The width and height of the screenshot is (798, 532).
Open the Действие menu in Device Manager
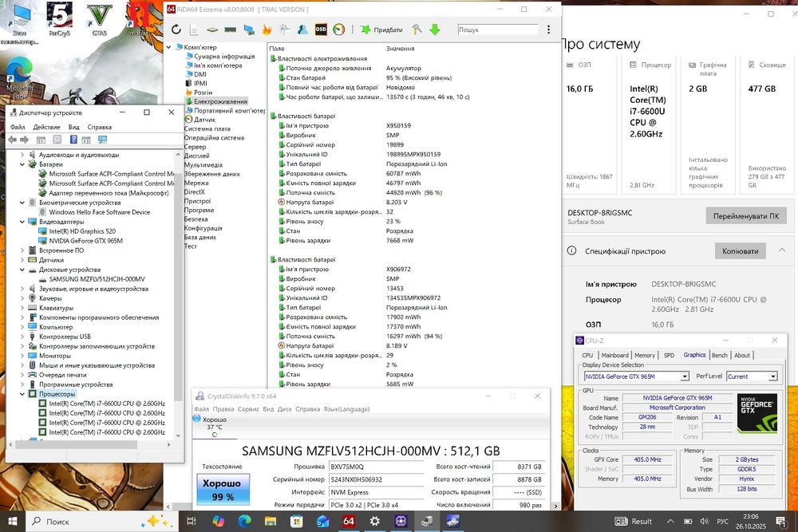(x=46, y=127)
